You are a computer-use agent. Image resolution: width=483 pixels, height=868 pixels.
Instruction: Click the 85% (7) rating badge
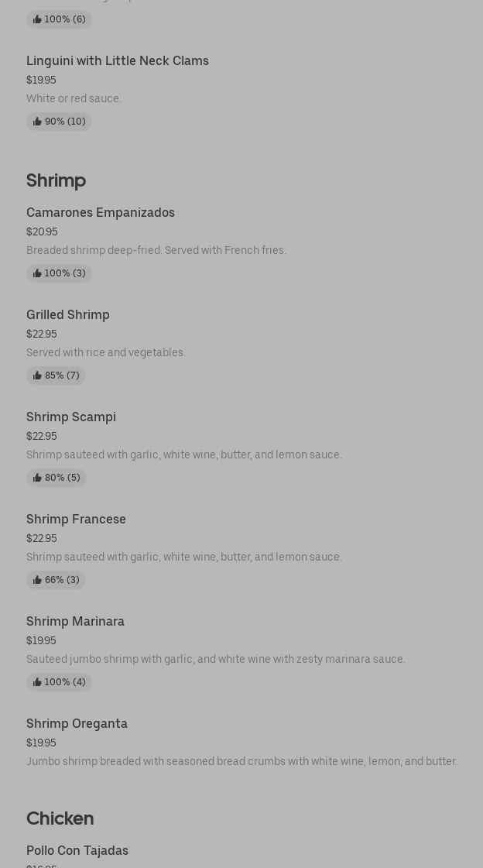point(57,376)
